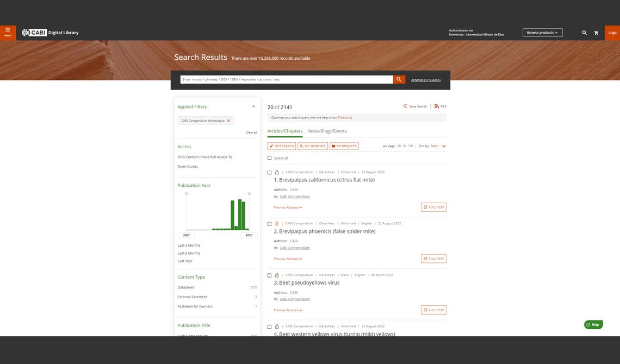620x364 pixels.
Task: Open the header search magnifier icon
Action: click(x=584, y=33)
